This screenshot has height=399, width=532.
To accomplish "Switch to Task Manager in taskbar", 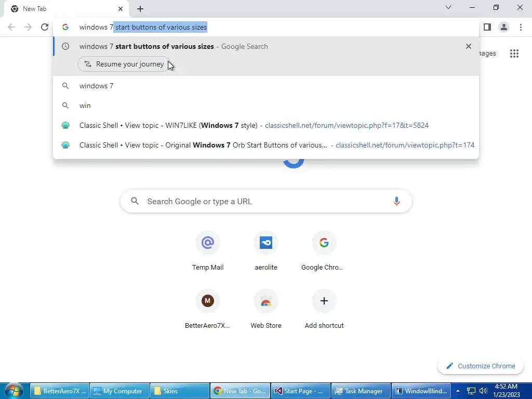I will pos(361,391).
